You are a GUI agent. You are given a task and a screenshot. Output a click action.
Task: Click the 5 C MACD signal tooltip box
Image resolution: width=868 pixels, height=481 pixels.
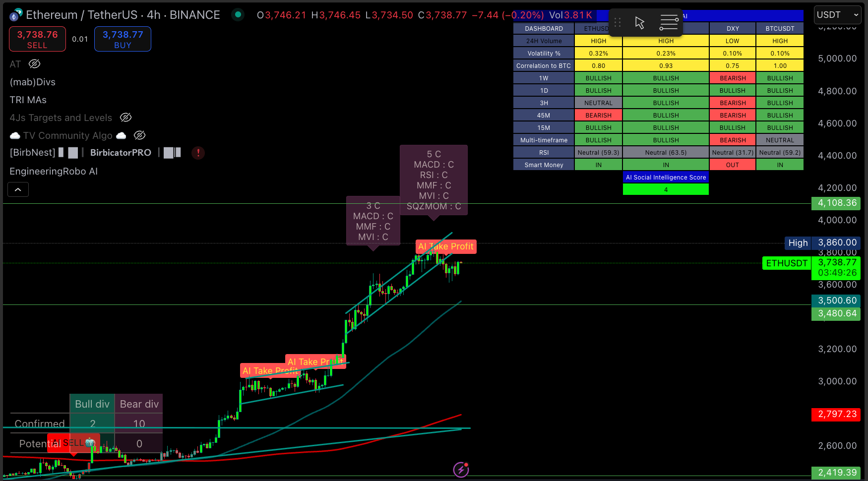tap(434, 180)
